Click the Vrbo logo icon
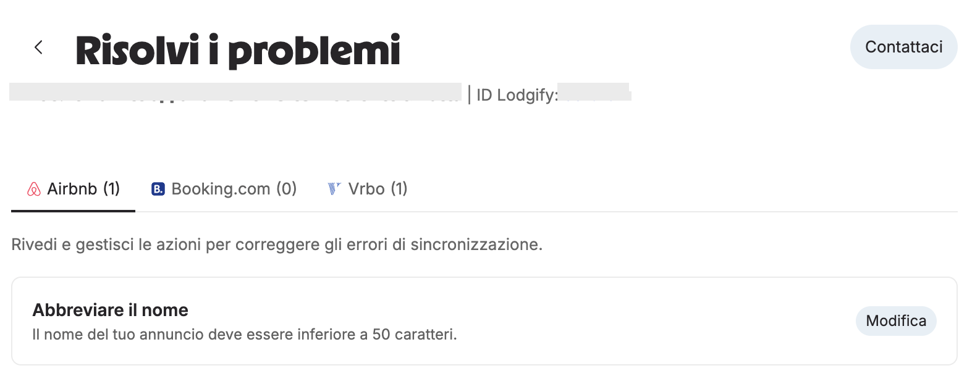The image size is (980, 384). point(334,189)
